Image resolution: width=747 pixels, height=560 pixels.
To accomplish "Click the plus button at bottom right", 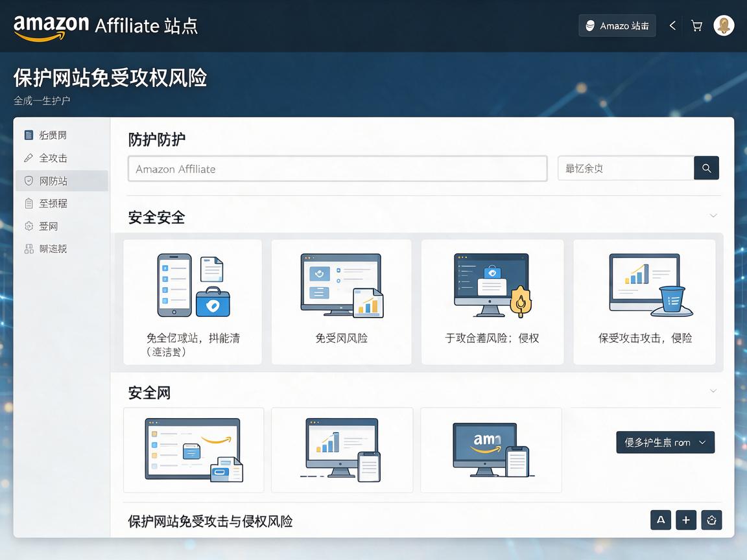I will point(686,520).
